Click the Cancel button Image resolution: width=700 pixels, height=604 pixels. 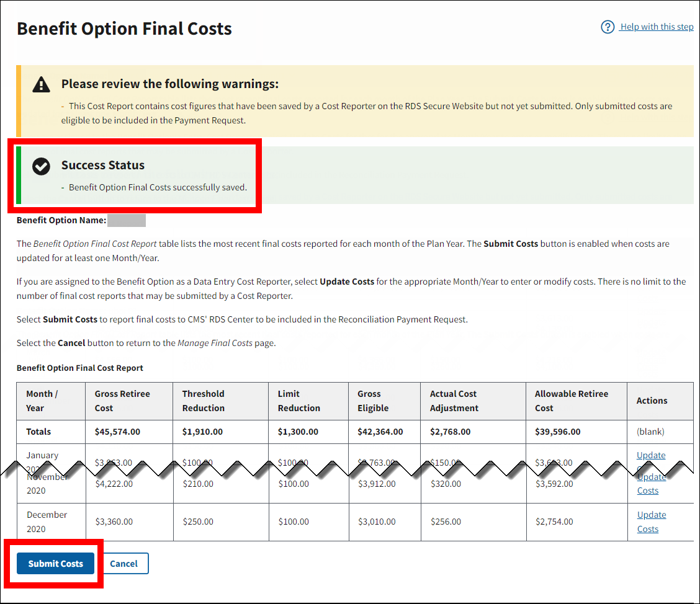coord(123,564)
